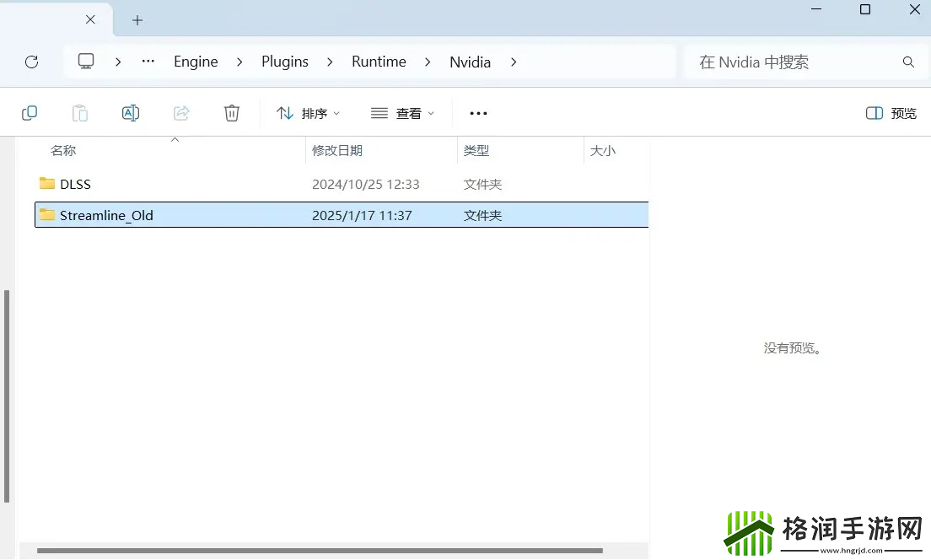Open the See more (...) toolbar menu
The height and width of the screenshot is (560, 931).
(478, 112)
